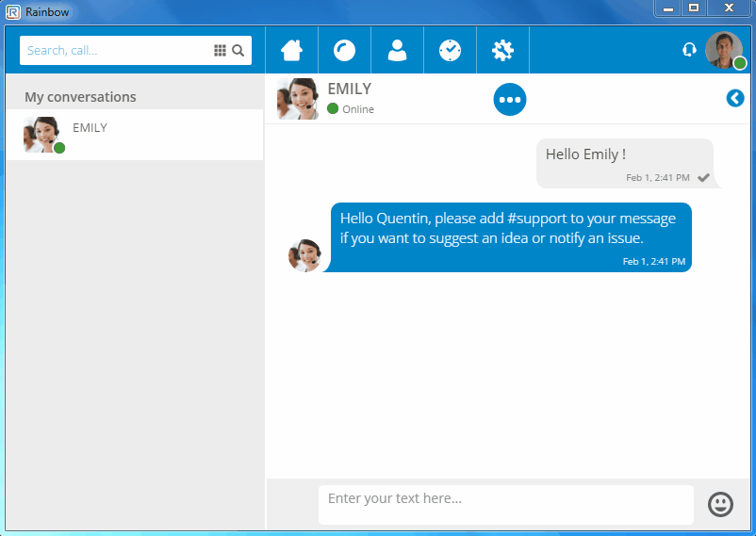Open the settings gear tab

point(502,50)
